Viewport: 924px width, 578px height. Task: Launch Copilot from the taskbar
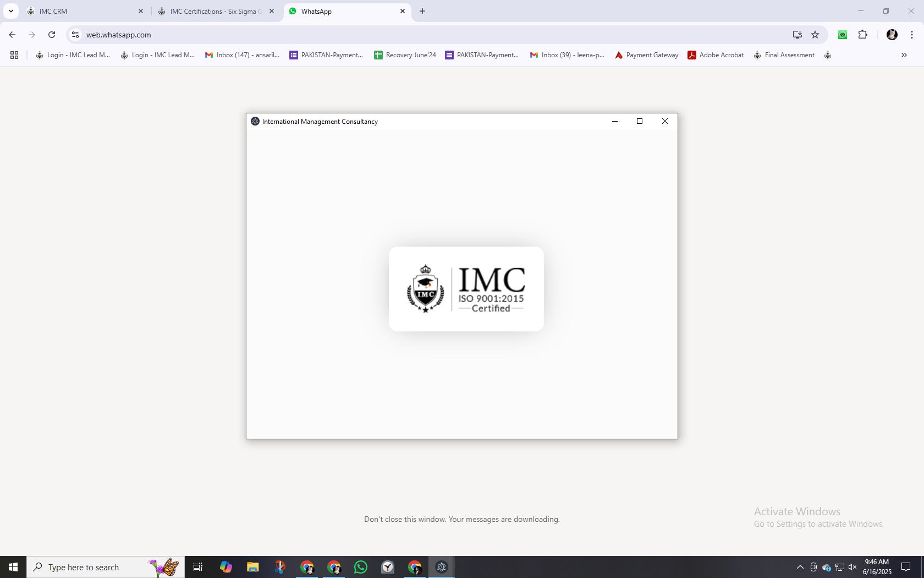click(226, 567)
